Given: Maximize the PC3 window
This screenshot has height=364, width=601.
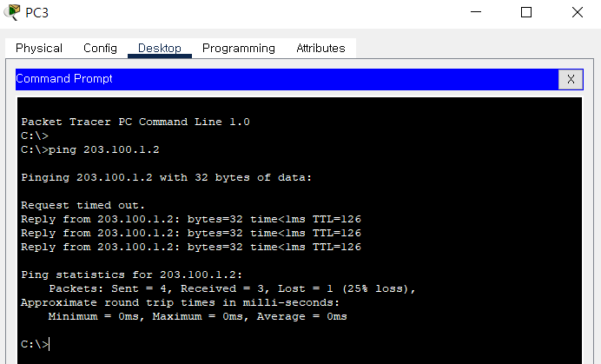Looking at the screenshot, I should coord(526,12).
